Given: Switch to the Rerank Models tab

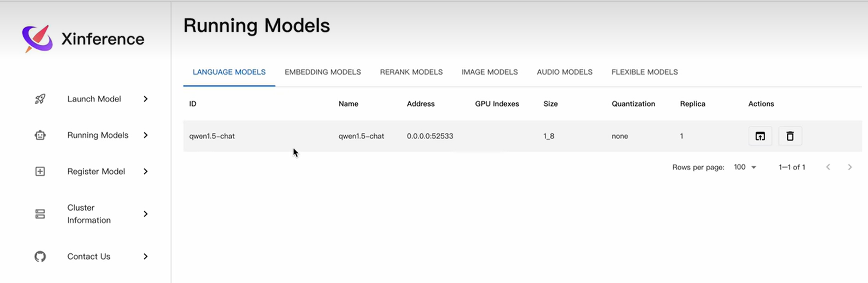Looking at the screenshot, I should pos(411,72).
